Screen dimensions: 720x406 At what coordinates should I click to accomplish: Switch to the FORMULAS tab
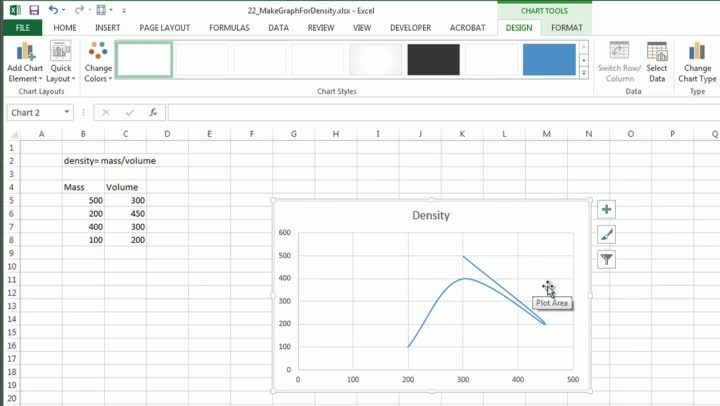[229, 28]
